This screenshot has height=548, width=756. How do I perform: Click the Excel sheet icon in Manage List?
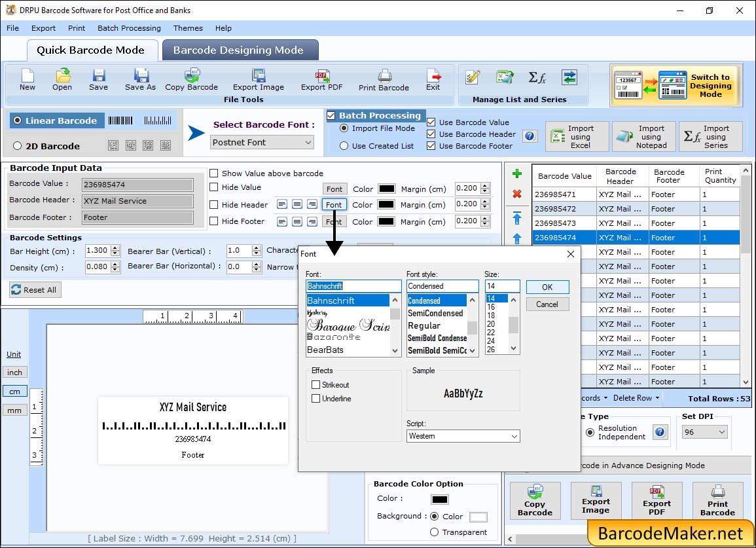click(x=504, y=77)
